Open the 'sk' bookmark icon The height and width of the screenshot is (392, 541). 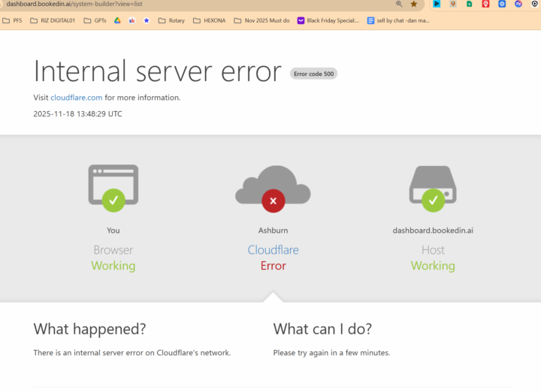[131, 21]
